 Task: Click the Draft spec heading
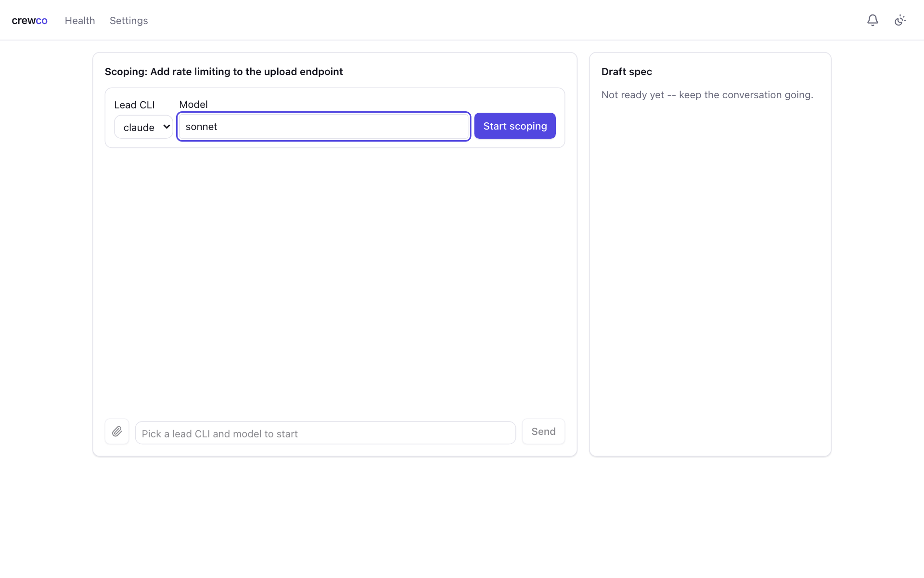[627, 72]
